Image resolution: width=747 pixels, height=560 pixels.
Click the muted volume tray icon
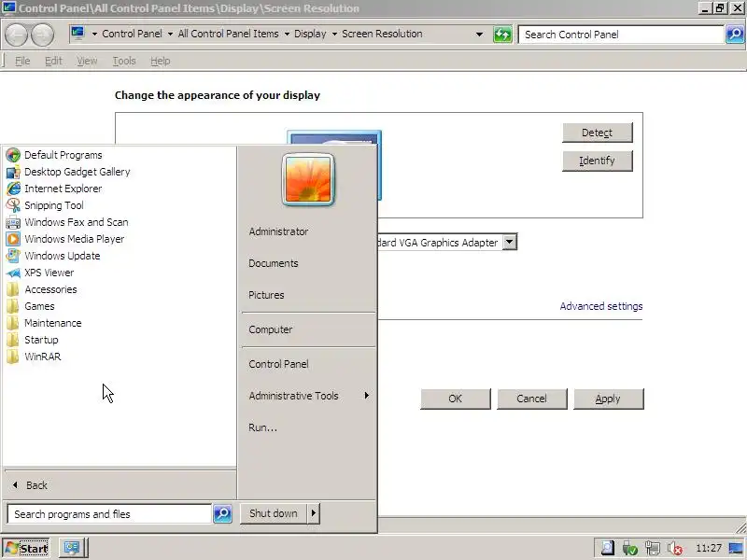click(x=675, y=549)
